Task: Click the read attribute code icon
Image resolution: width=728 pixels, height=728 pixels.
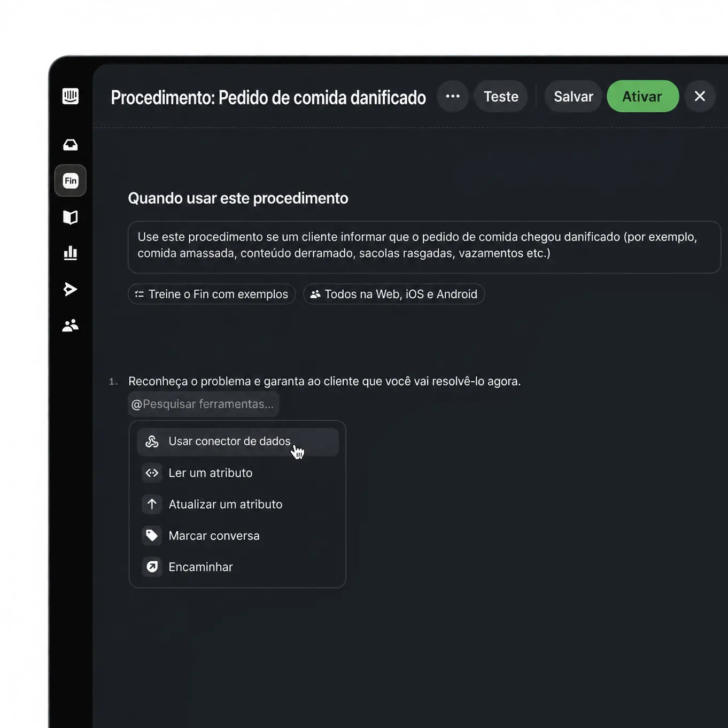Action: pyautogui.click(x=152, y=473)
